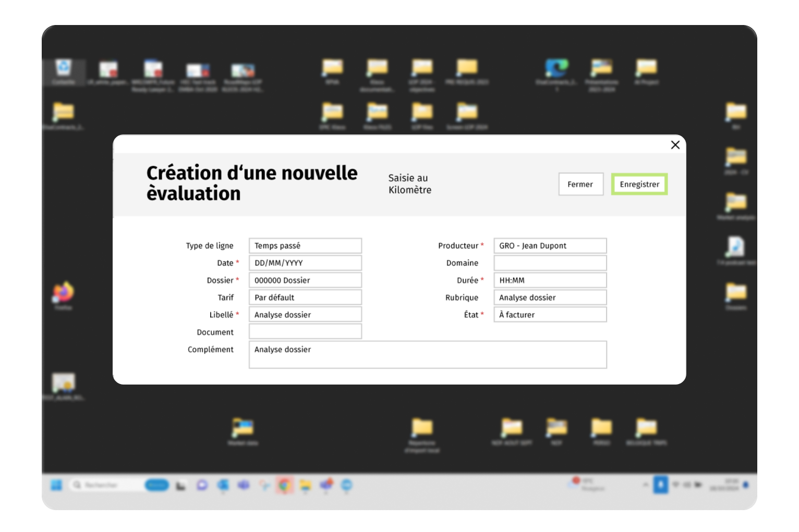Click the Chrome icon in the taskbar
Screen dimensions: 799x532
[x=284, y=485]
